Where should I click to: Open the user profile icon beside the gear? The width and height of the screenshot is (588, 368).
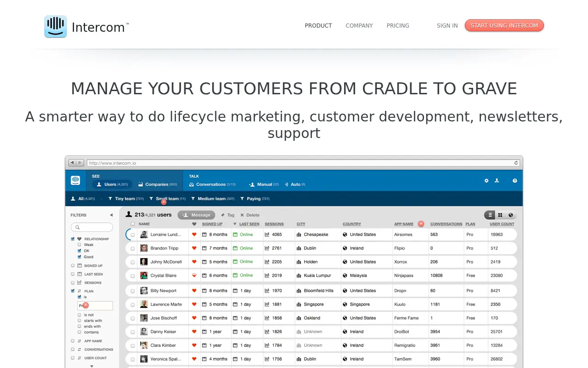pyautogui.click(x=497, y=181)
